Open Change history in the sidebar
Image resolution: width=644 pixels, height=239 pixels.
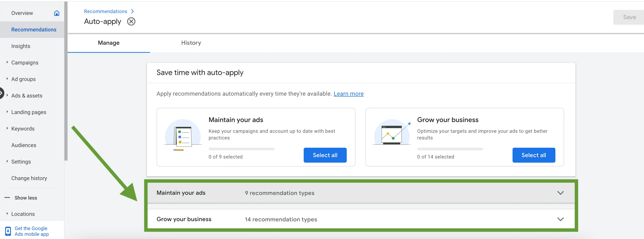[x=29, y=178]
